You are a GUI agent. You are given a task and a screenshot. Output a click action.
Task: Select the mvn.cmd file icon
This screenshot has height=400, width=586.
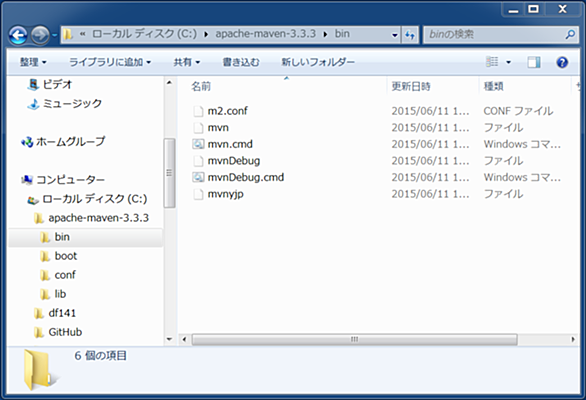tap(198, 144)
